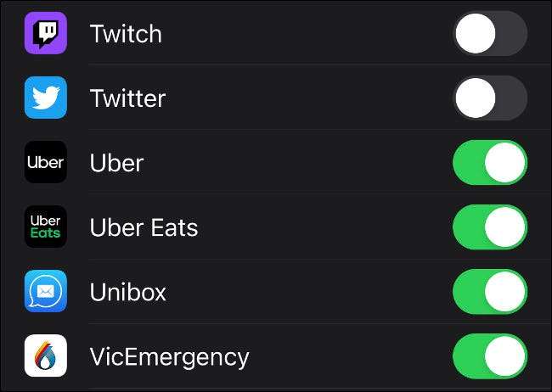Select the Uber Eats name label

pyautogui.click(x=144, y=227)
